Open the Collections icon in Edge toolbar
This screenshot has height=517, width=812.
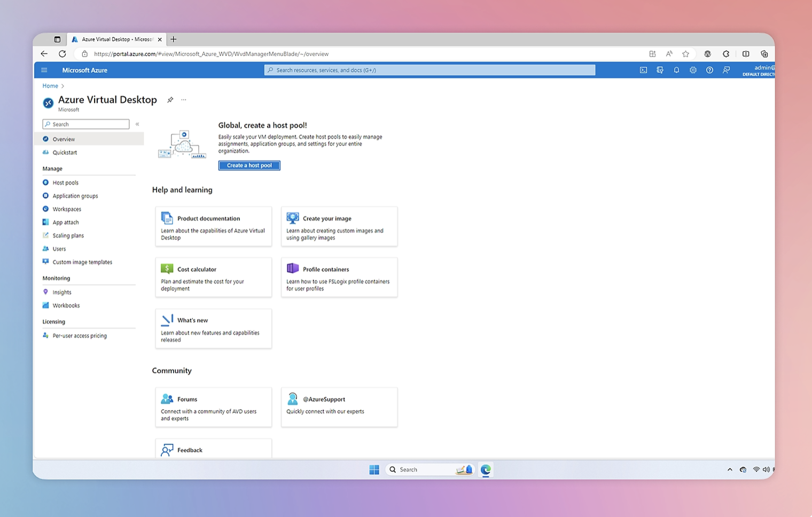point(764,54)
